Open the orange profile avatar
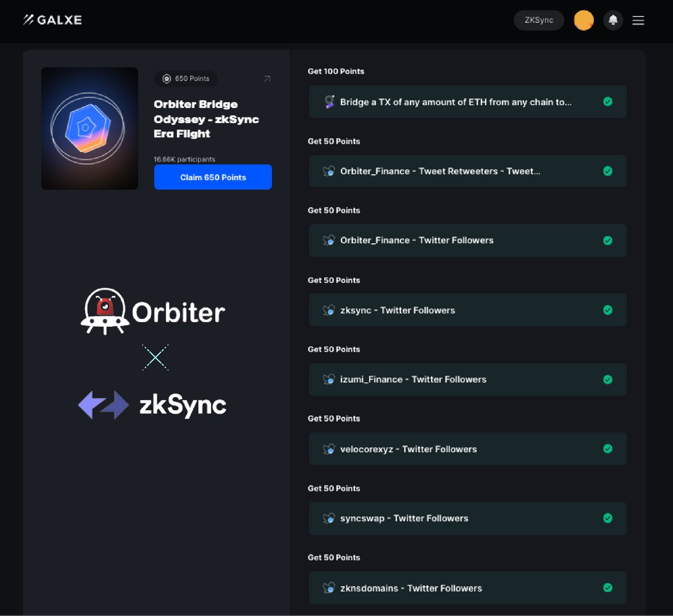Screen dimensions: 673x616 pos(583,20)
